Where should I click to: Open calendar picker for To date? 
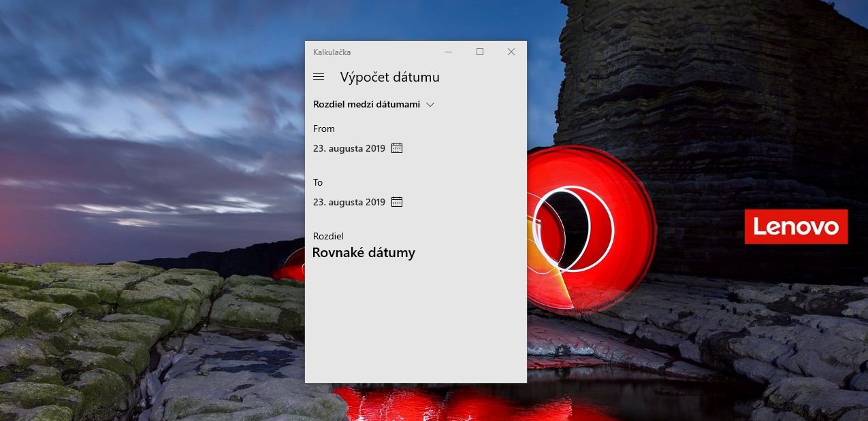(x=397, y=202)
